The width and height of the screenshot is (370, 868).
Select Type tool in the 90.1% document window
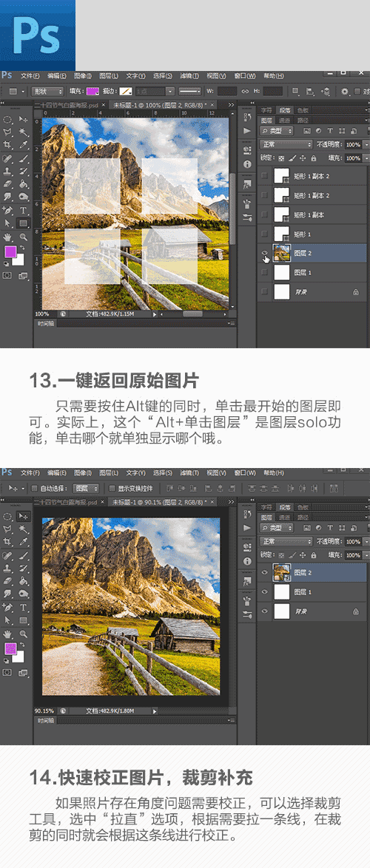pyautogui.click(x=23, y=607)
